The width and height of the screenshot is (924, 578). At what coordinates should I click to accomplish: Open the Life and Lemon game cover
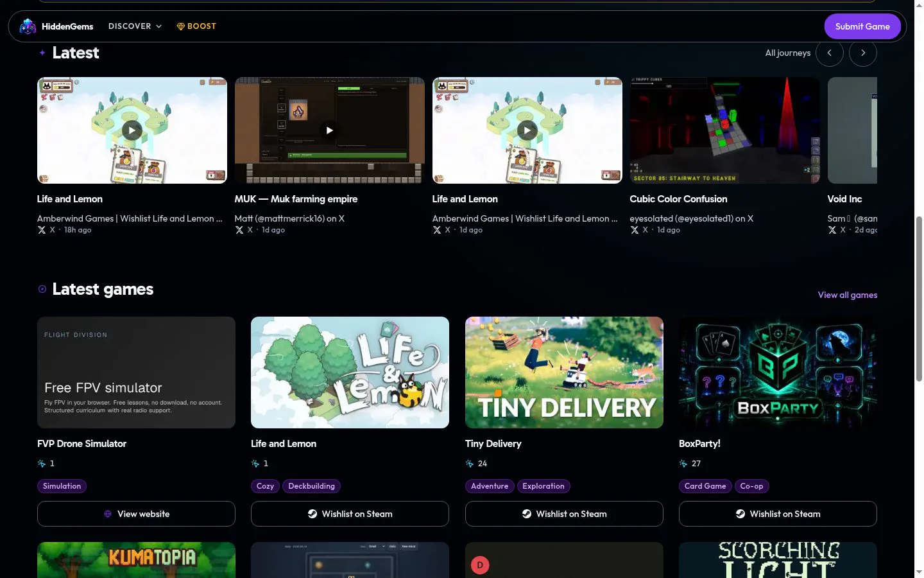pyautogui.click(x=350, y=372)
